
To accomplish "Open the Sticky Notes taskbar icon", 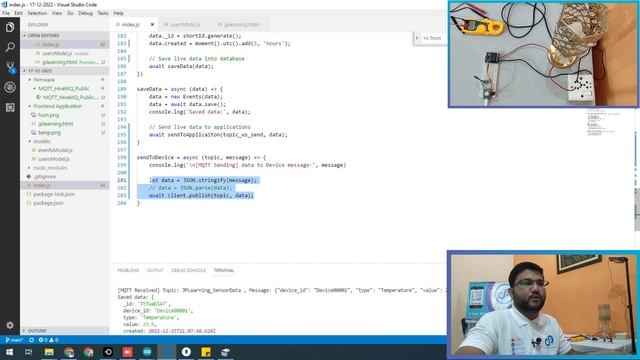I will click(x=206, y=352).
